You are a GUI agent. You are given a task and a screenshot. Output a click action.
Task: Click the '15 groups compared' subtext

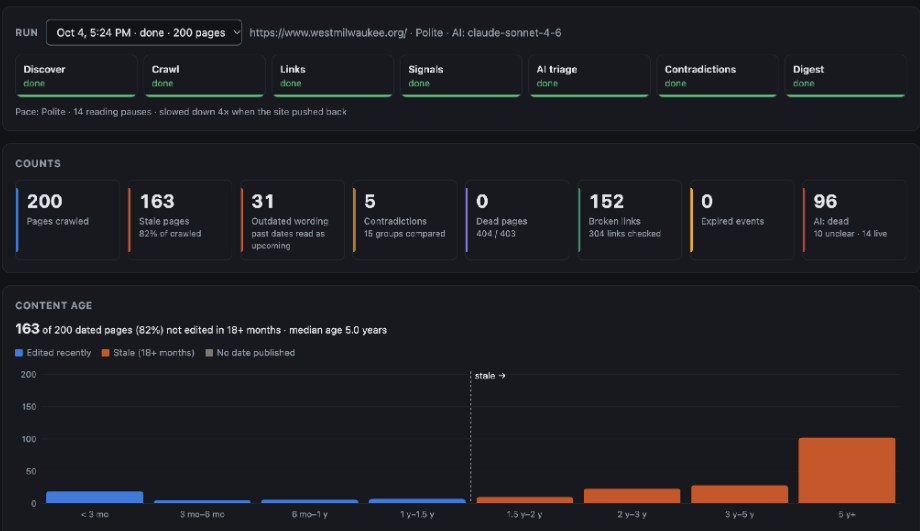click(x=404, y=234)
